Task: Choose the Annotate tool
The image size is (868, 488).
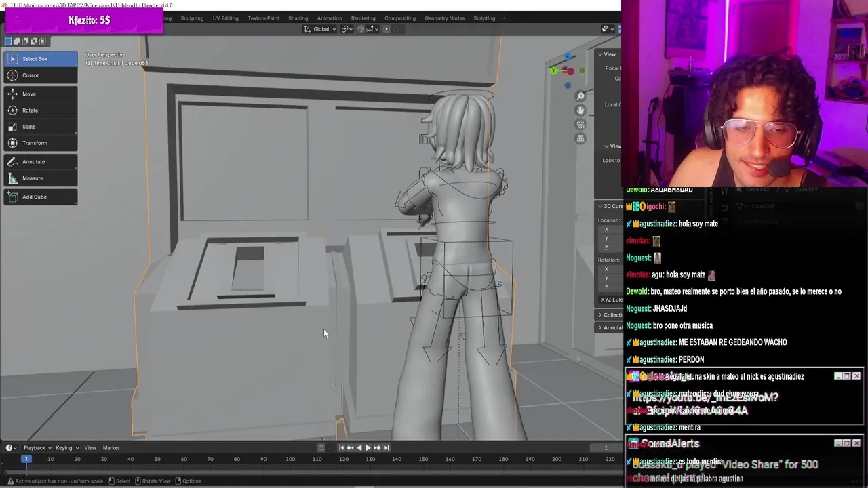Action: [x=40, y=162]
